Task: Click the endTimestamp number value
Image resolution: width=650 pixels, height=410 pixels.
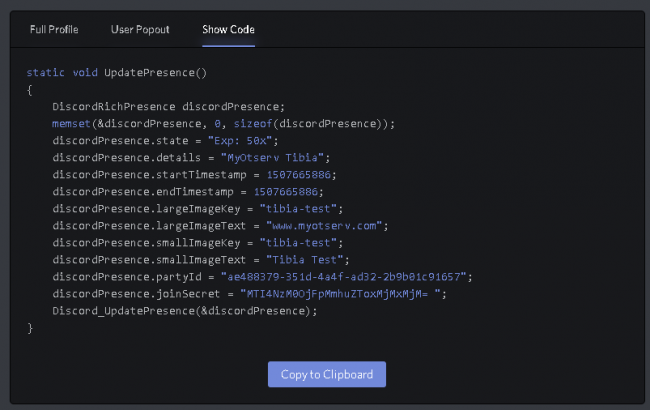Action: [286, 192]
